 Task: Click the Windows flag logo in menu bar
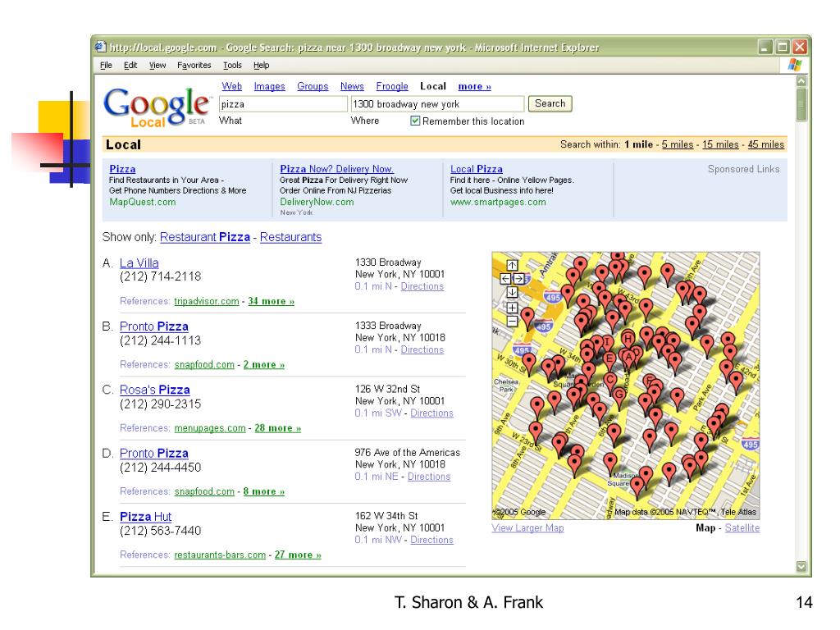point(795,65)
